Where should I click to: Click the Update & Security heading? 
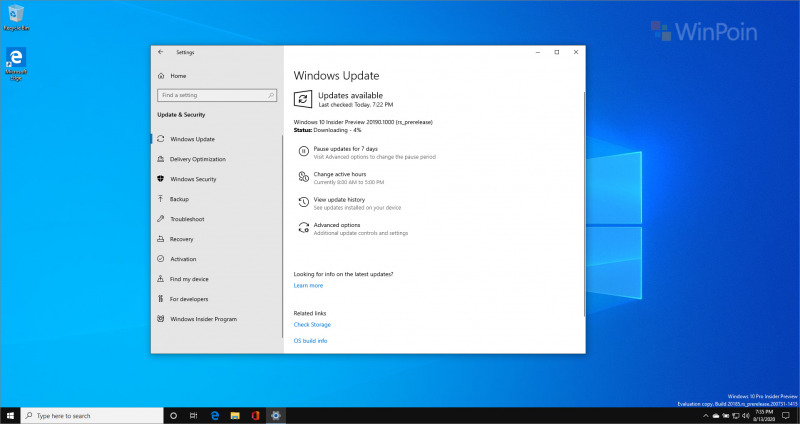[181, 115]
